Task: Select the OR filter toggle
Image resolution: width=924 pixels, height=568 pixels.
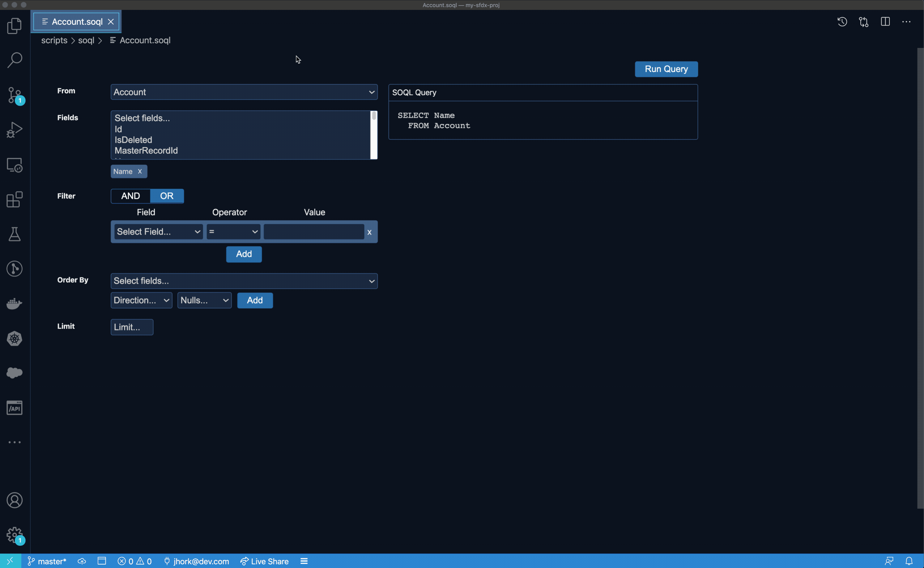Action: click(167, 196)
